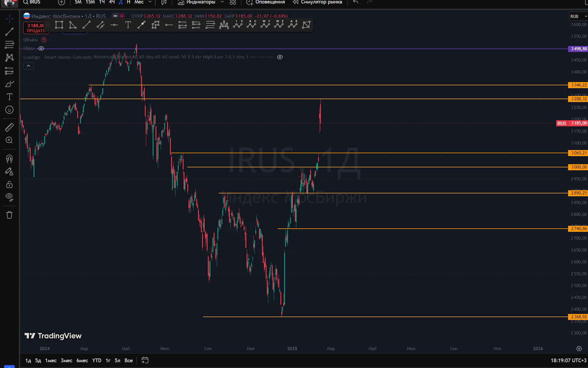Create alert with Оповещения button
The width and height of the screenshot is (588, 368).
[265, 2]
